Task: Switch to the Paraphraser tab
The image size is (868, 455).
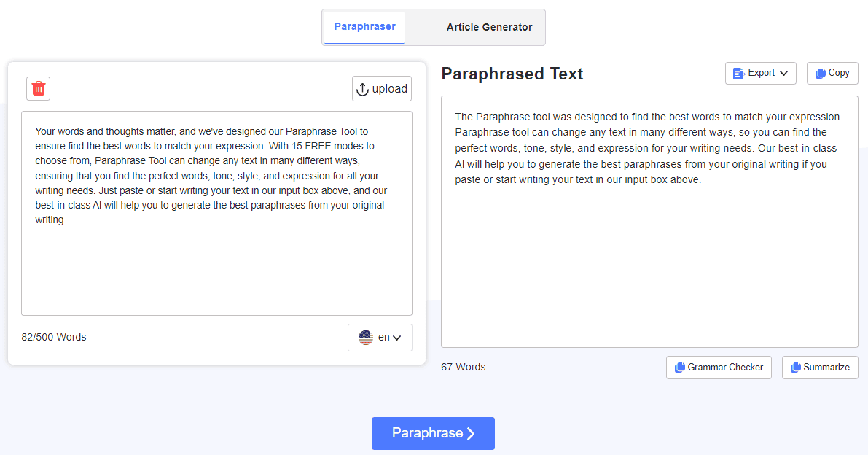Action: point(364,27)
